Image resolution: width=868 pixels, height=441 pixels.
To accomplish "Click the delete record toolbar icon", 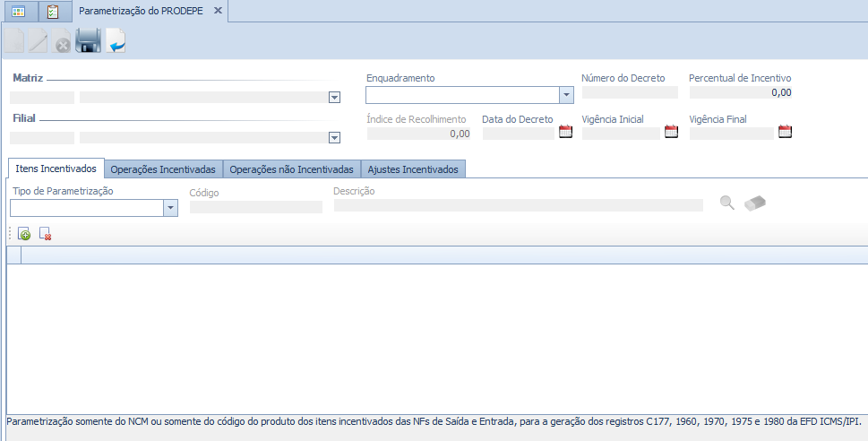I will coord(62,40).
